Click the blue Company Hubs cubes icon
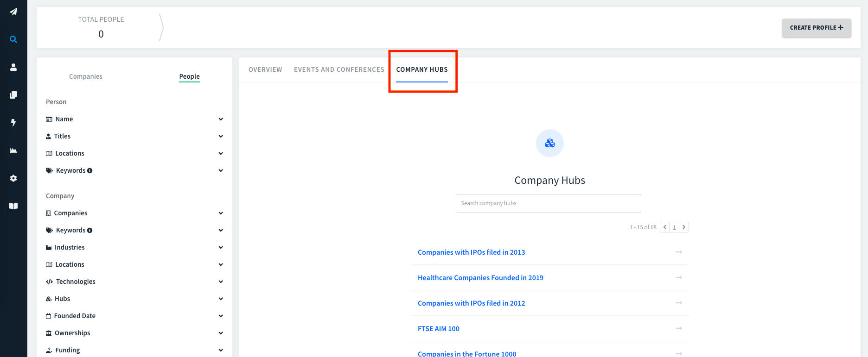Screen dimensions: 868x357 pyautogui.click(x=550, y=143)
